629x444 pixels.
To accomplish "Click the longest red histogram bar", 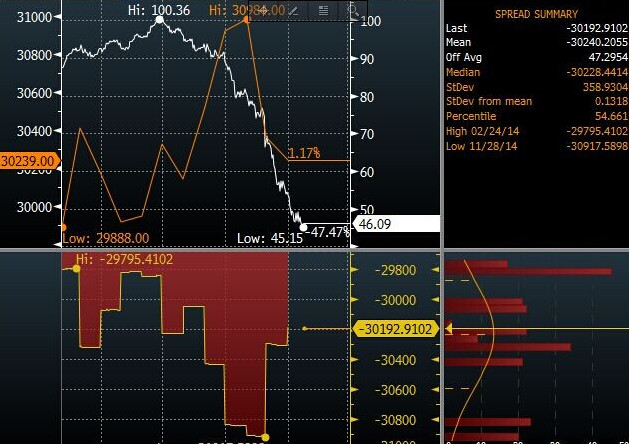I will (528, 271).
